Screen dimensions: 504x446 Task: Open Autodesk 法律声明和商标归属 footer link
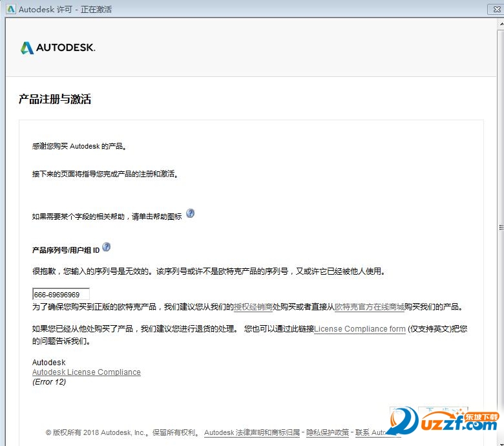coord(253,433)
